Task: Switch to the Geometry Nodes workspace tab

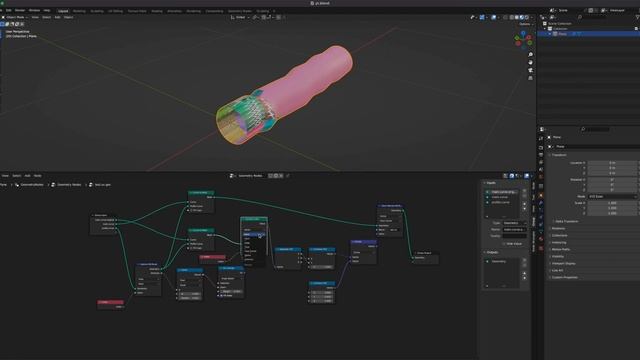Action: coord(240,11)
